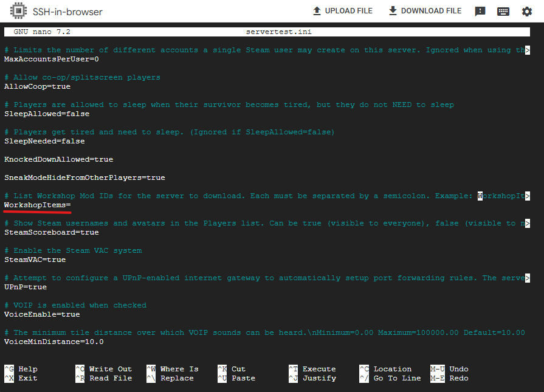Click the Show Steam usernames comment
This screenshot has width=544, height=392.
coord(267,224)
